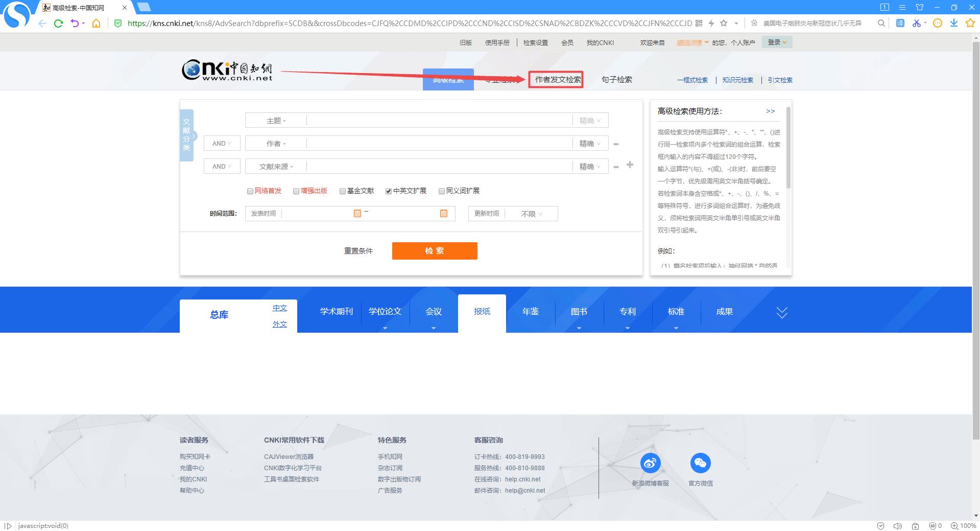Tick the 基金文献 checkbox
Image resolution: width=980 pixels, height=531 pixels.
pyautogui.click(x=343, y=191)
